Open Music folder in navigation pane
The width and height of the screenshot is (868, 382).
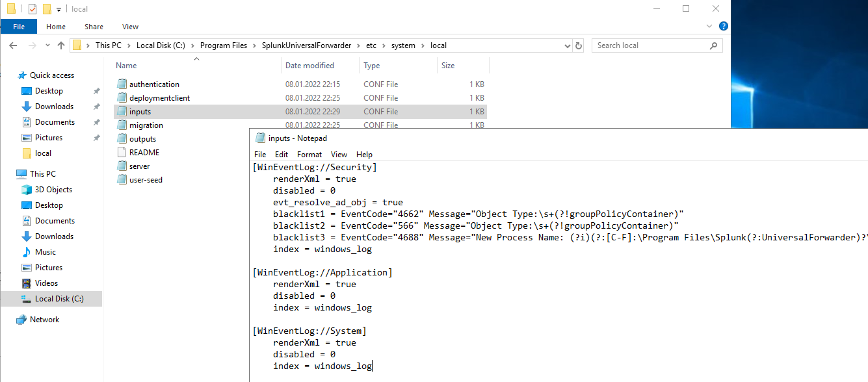coord(45,252)
